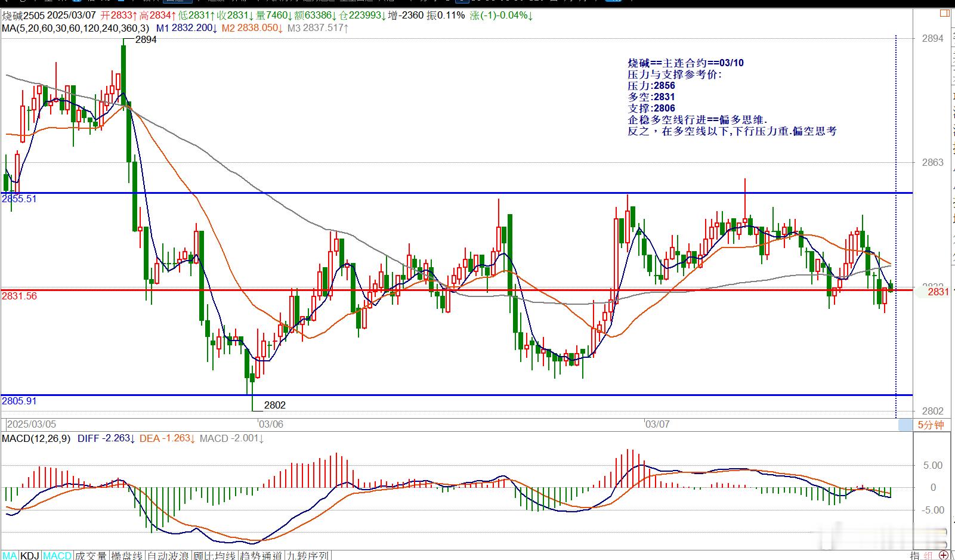This screenshot has height=560, width=955.
Task: Switch to the MA indicator tab
Action: (10, 555)
